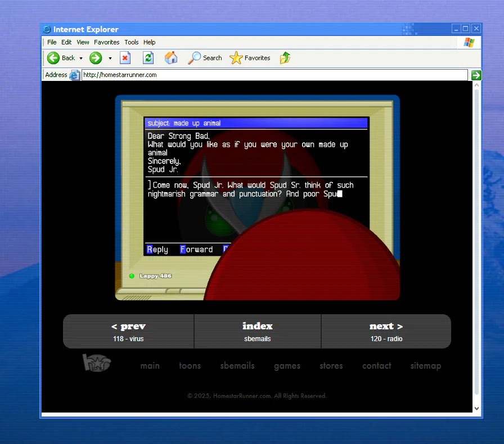Screen dimensions: 504x444
Task: Click Reply on the Lappy screen
Action: tap(157, 250)
